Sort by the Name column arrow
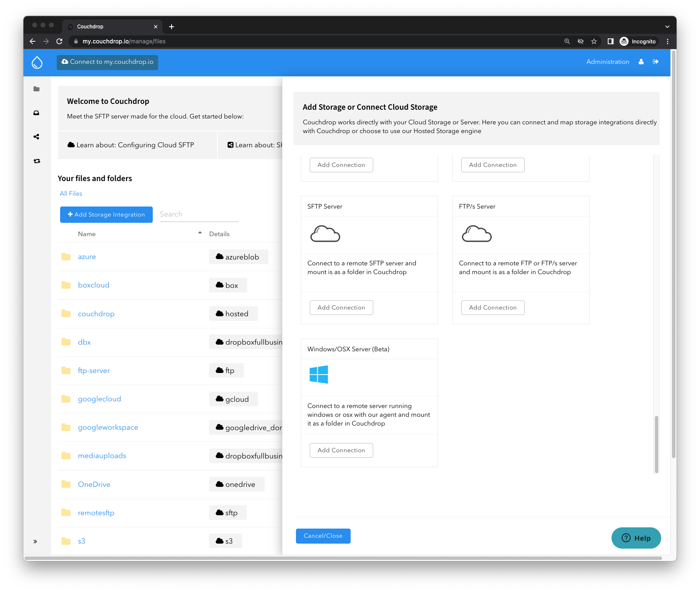700x592 pixels. tap(200, 233)
